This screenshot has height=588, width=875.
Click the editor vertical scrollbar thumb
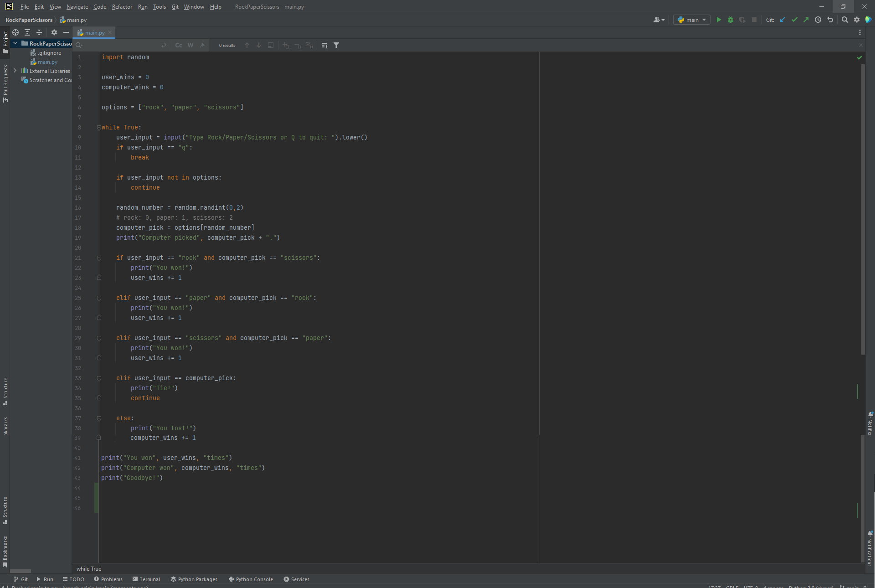click(x=863, y=210)
